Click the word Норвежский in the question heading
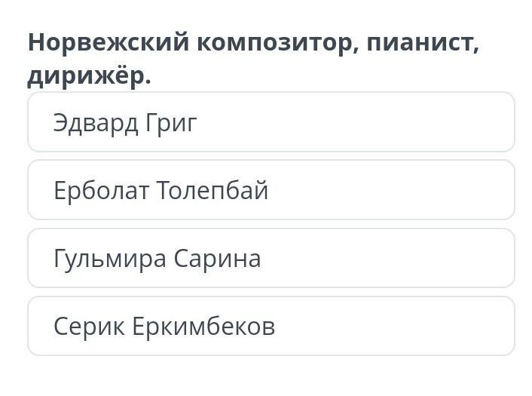Image resolution: width=532 pixels, height=396 pixels. (108, 42)
